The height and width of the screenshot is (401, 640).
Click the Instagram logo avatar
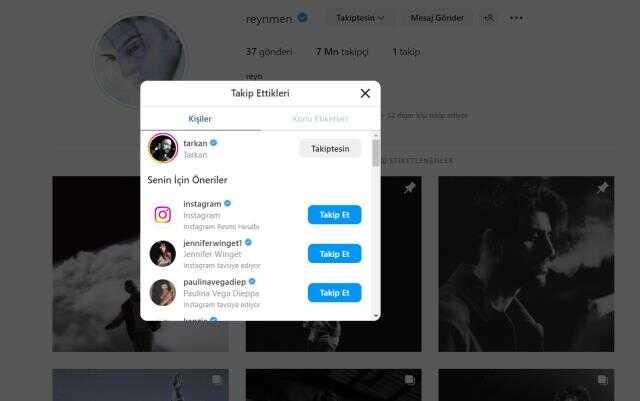tap(162, 214)
